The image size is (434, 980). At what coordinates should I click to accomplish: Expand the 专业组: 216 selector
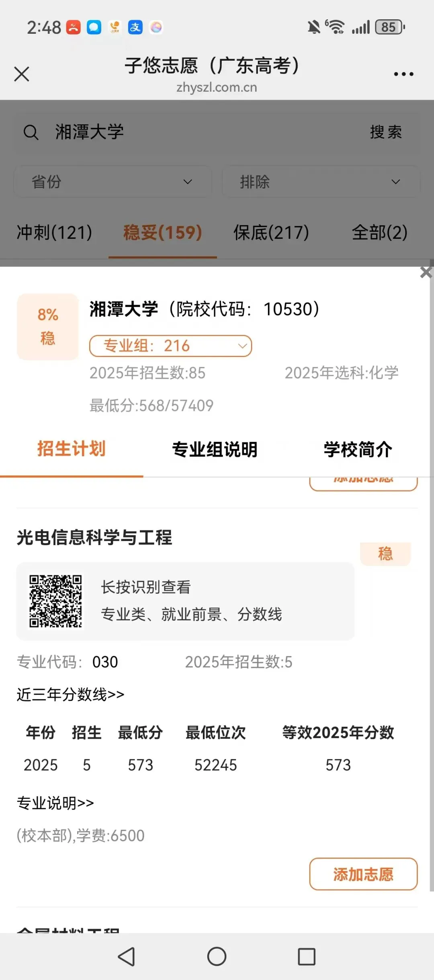(170, 346)
